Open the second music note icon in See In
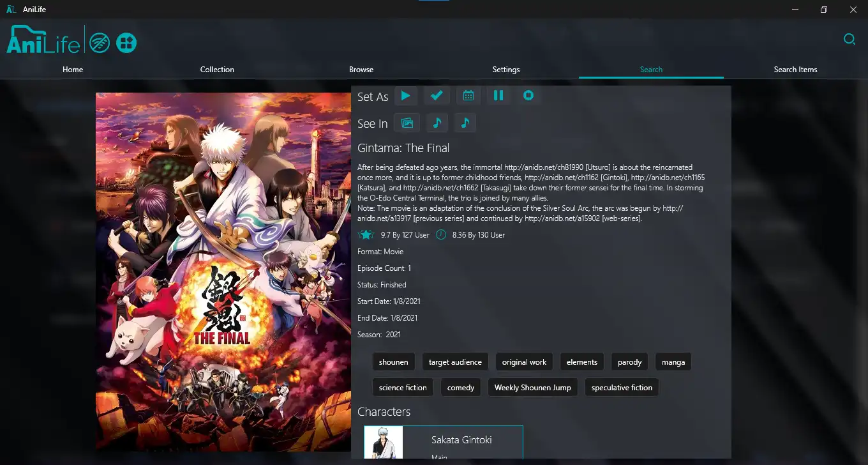This screenshot has width=868, height=465. [465, 123]
